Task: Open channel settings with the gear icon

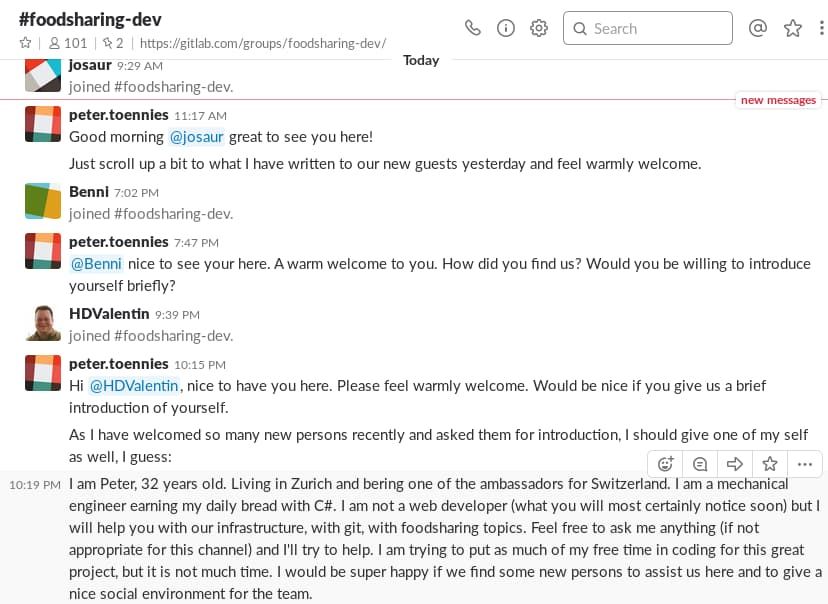Action: 539,28
